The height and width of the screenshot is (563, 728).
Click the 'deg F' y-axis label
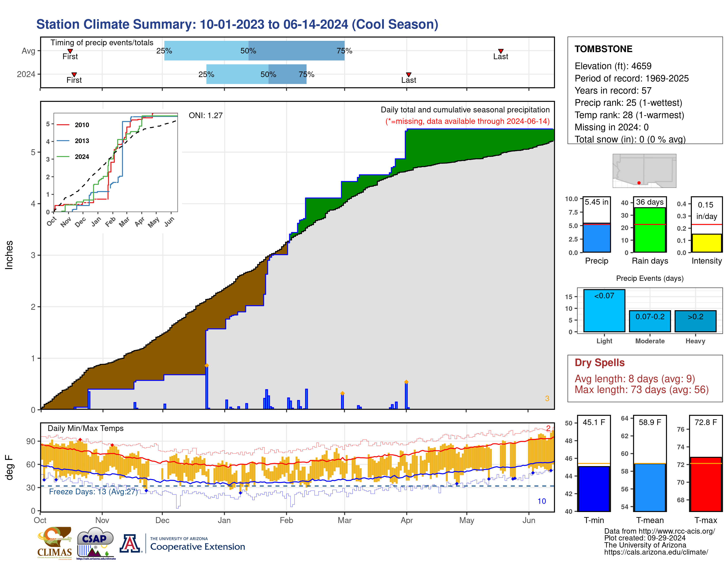9,467
